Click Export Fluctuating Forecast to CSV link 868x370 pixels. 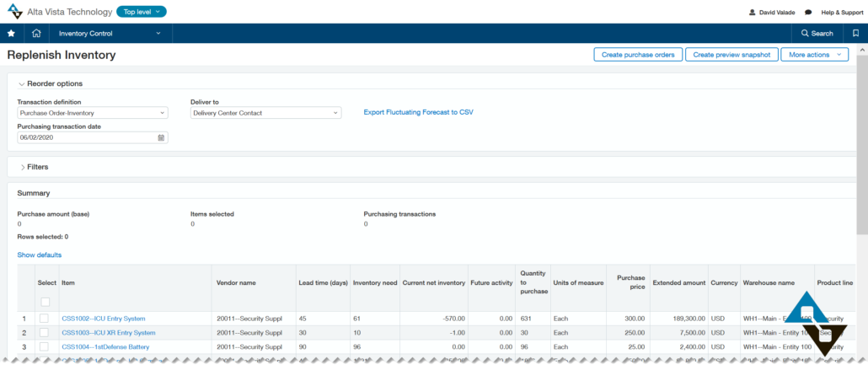418,112
